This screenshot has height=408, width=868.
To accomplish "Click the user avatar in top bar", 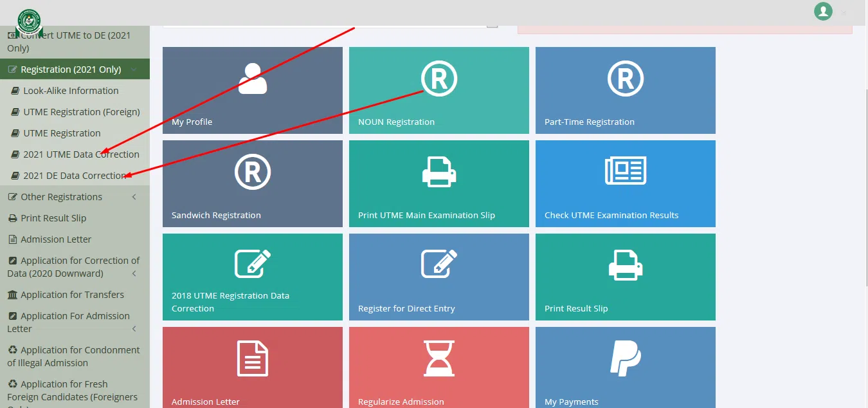I will click(823, 11).
